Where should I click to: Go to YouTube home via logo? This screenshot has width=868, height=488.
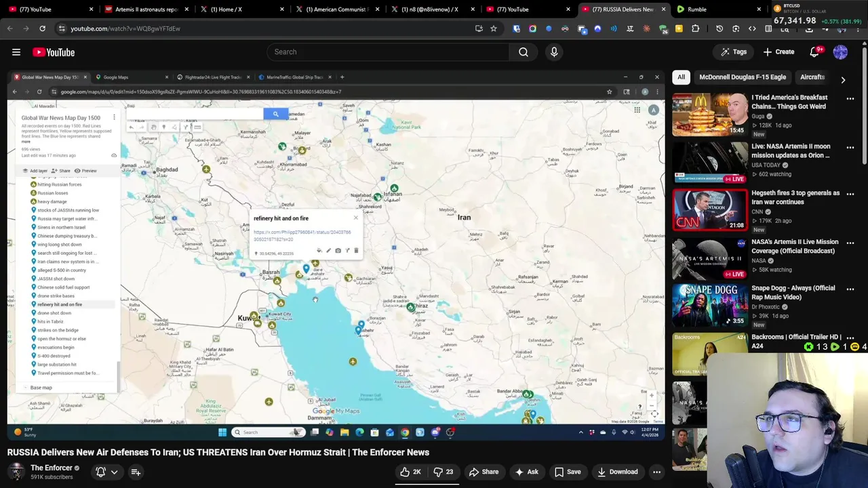click(54, 52)
